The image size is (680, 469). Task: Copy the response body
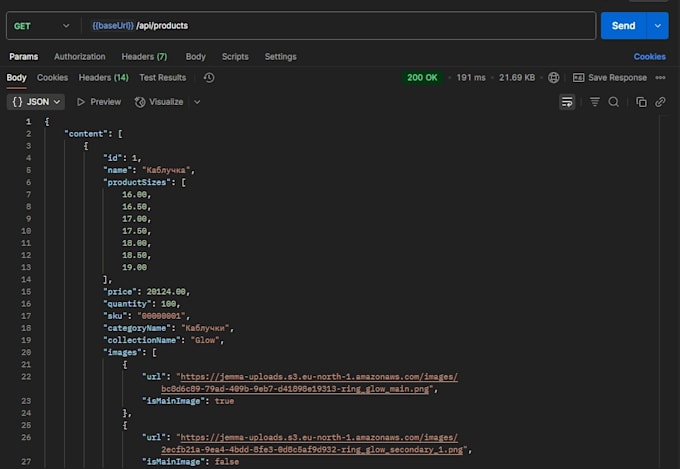point(641,102)
